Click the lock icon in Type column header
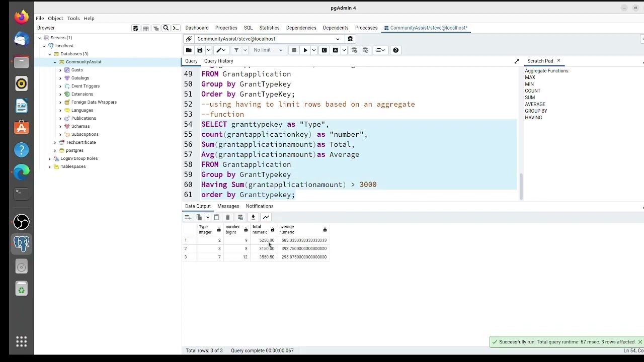The image size is (644, 362). [x=219, y=230]
